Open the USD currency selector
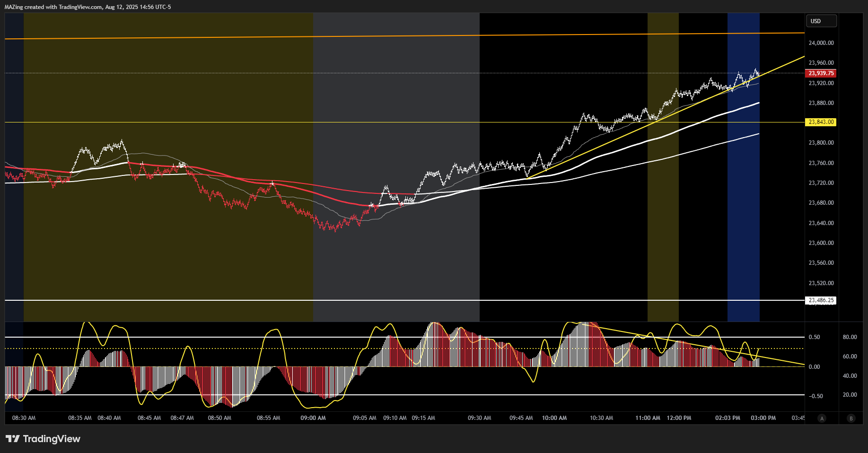 click(x=821, y=21)
